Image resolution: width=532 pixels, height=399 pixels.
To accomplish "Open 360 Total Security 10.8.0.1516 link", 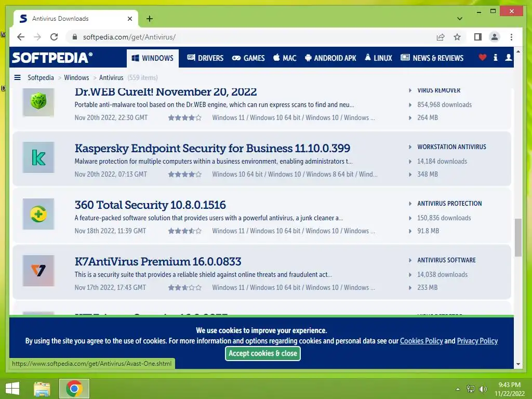I will point(150,205).
